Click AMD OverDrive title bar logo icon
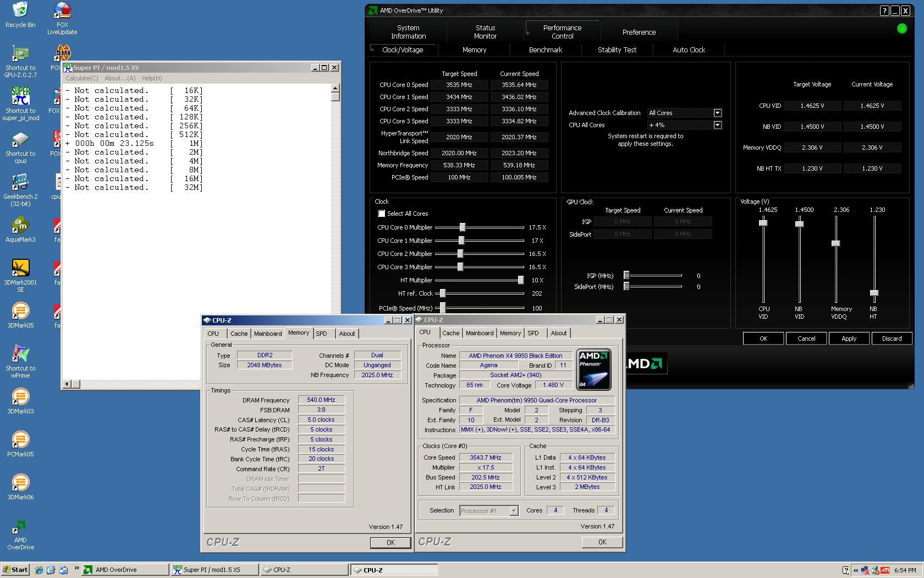This screenshot has width=924, height=578. coord(373,10)
